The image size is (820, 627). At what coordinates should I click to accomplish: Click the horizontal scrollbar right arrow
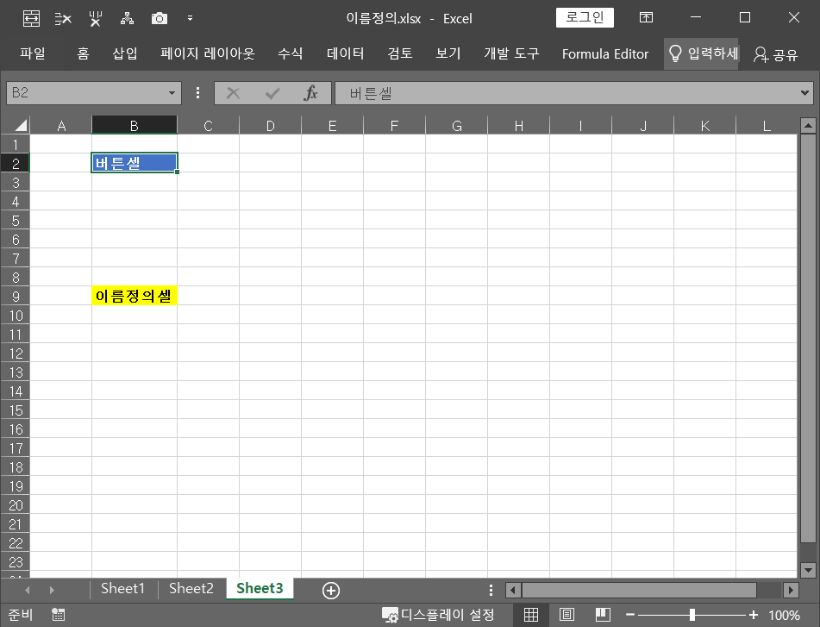coord(791,590)
